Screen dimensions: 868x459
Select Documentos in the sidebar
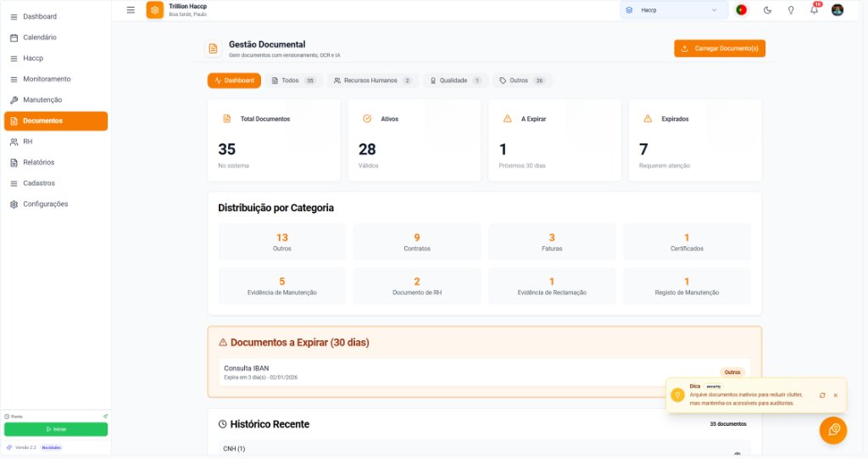click(55, 120)
